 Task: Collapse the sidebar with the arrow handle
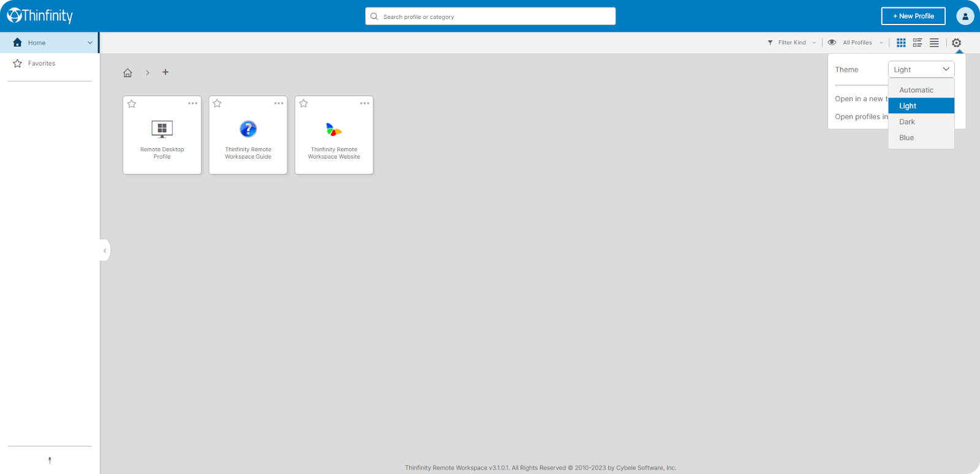(105, 250)
